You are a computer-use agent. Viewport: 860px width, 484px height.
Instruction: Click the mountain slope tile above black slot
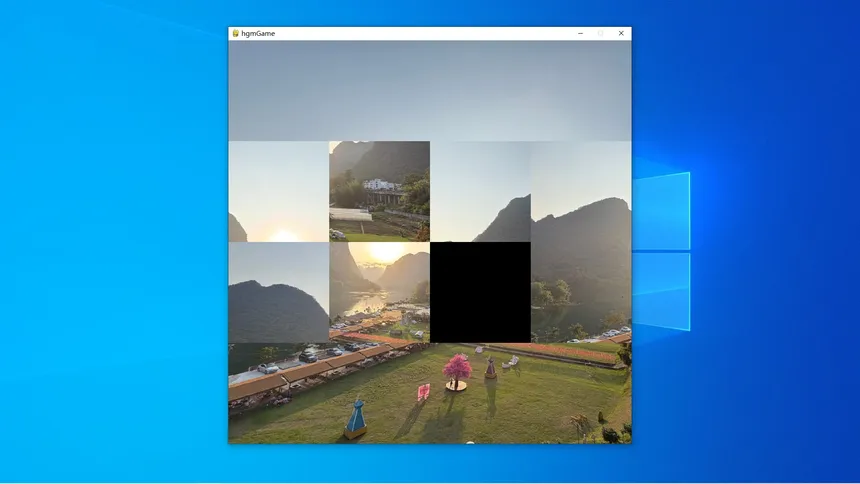[x=480, y=191]
